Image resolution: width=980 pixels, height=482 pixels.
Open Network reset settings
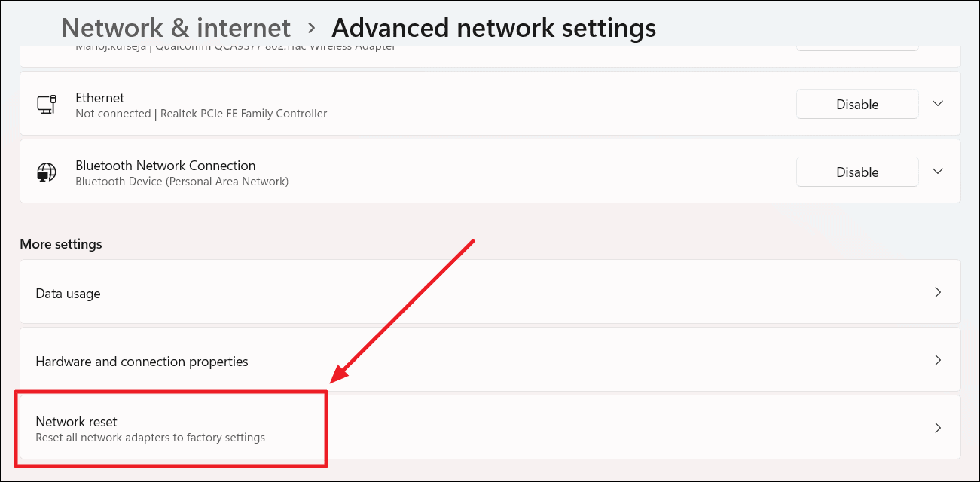point(301,427)
